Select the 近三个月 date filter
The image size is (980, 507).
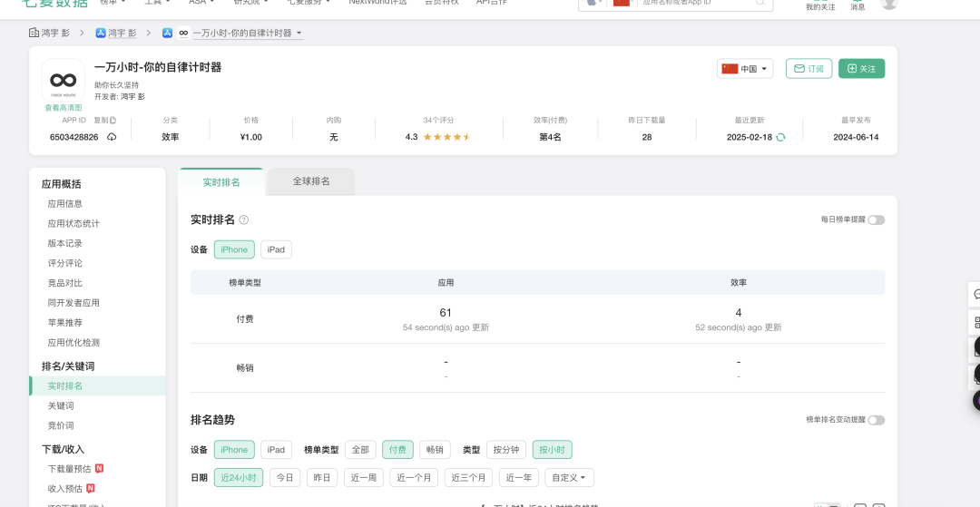pos(469,478)
